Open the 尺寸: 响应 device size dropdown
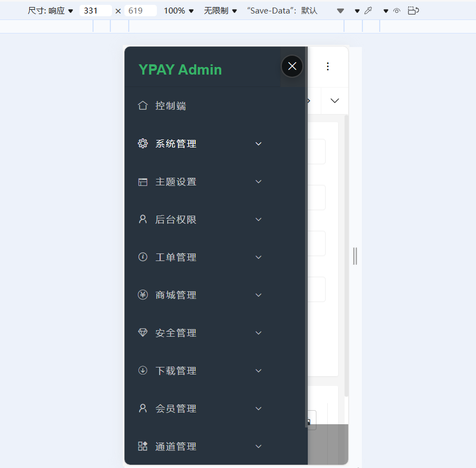 coord(50,10)
